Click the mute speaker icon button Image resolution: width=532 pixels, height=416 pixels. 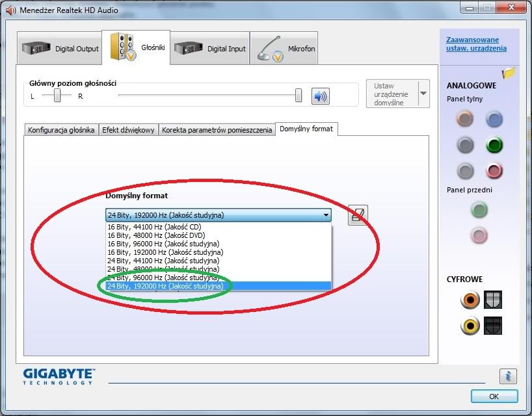coord(320,96)
